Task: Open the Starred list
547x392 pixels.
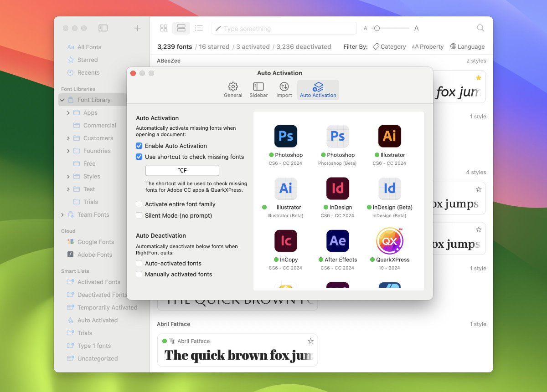Action: 88,60
